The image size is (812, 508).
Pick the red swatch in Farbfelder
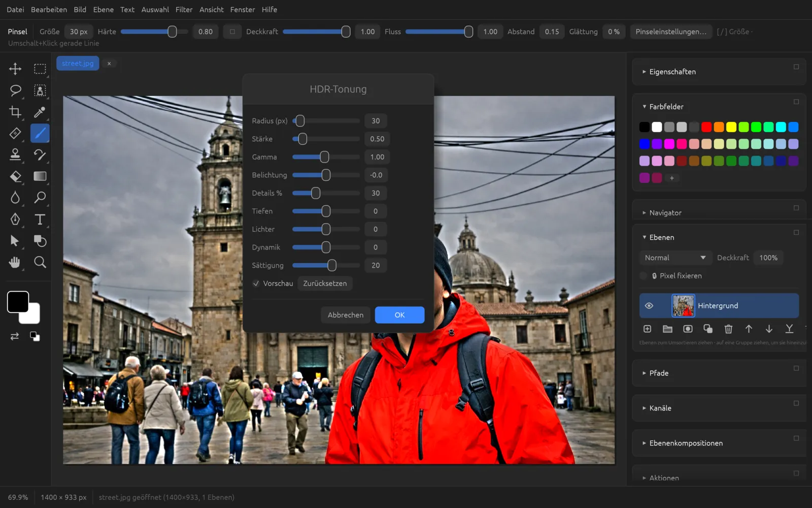(706, 127)
